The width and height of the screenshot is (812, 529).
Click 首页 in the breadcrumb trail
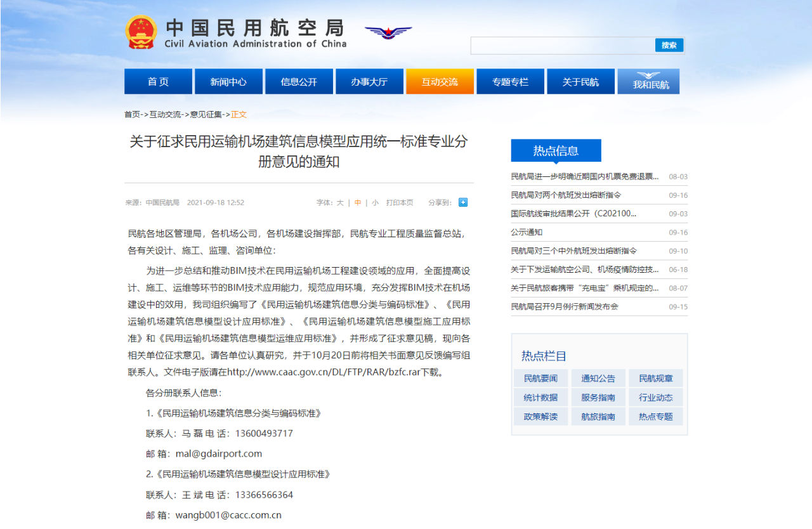pos(132,115)
